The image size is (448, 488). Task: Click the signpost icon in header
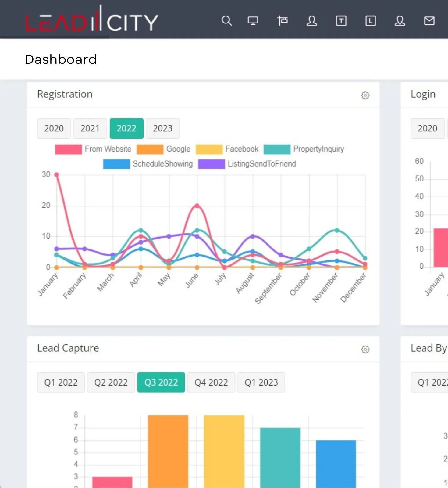282,21
